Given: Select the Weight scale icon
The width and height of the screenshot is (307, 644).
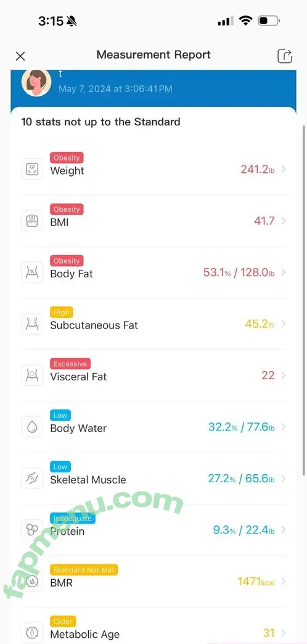Looking at the screenshot, I should (x=32, y=169).
